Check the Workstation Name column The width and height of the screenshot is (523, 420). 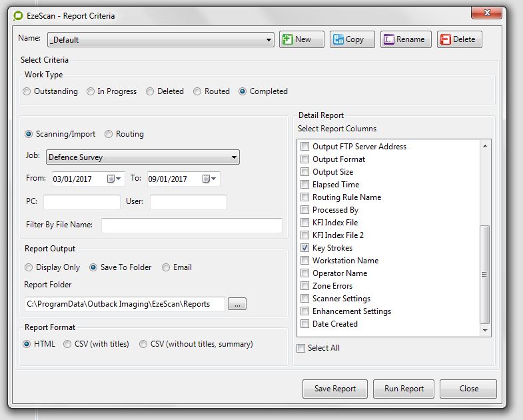point(304,261)
